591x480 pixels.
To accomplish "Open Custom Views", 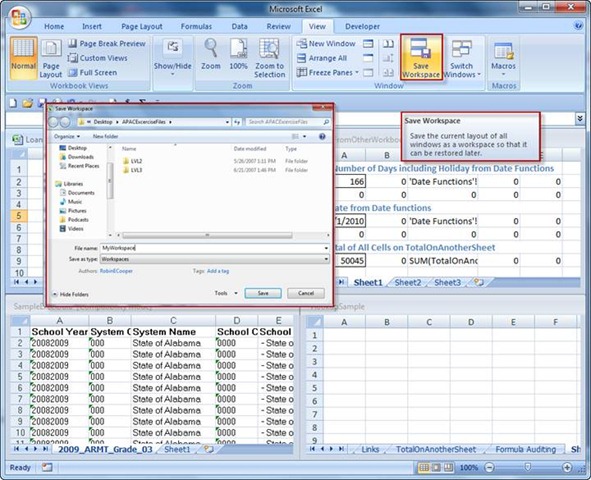I will tap(98, 58).
